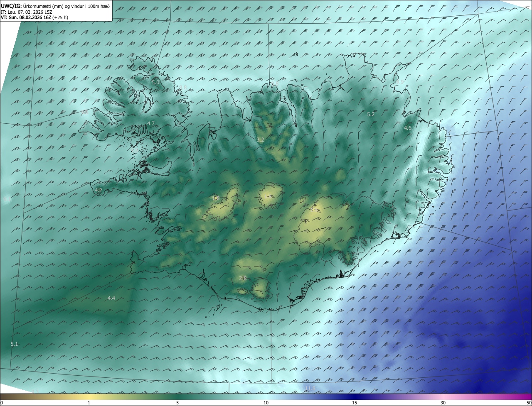Click the colorbar tick label 30
532x406 pixels.
click(443, 403)
